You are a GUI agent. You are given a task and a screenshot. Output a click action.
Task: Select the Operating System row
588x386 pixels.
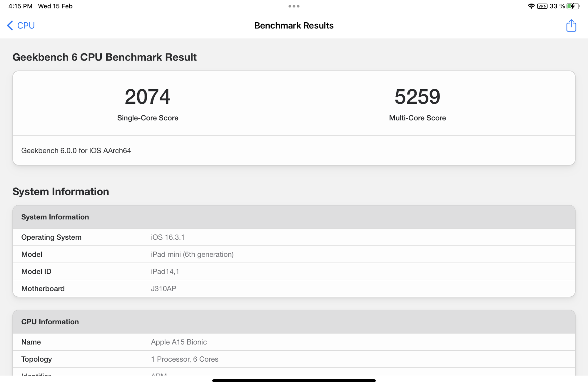pos(294,237)
